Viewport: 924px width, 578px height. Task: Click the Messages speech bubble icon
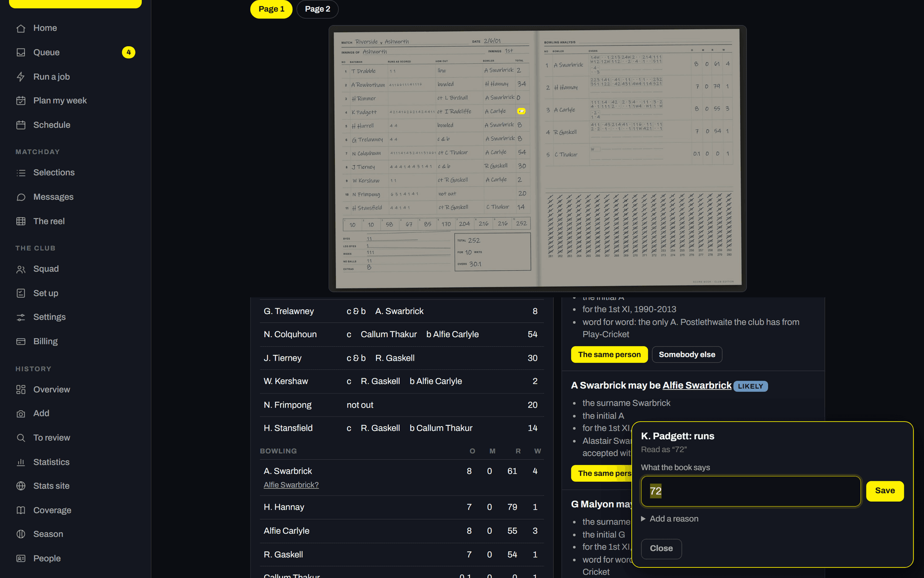21,197
